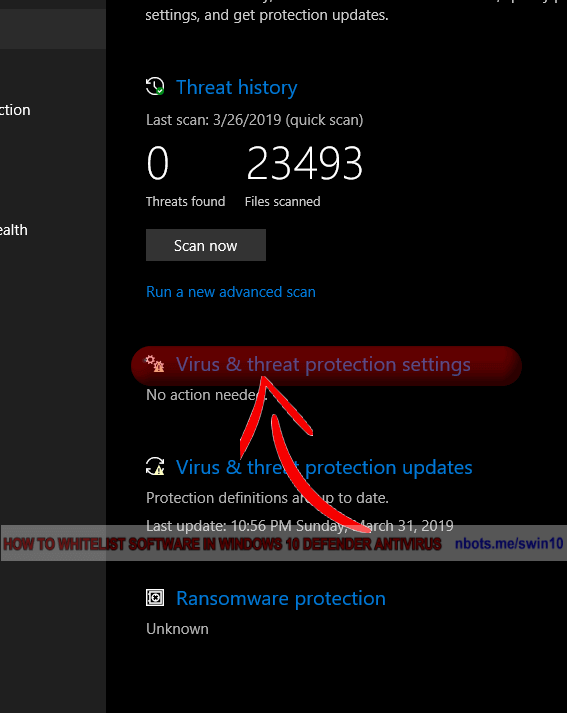Click the gears icon beside protection settings
Screen dimensions: 567x713
click(x=155, y=364)
